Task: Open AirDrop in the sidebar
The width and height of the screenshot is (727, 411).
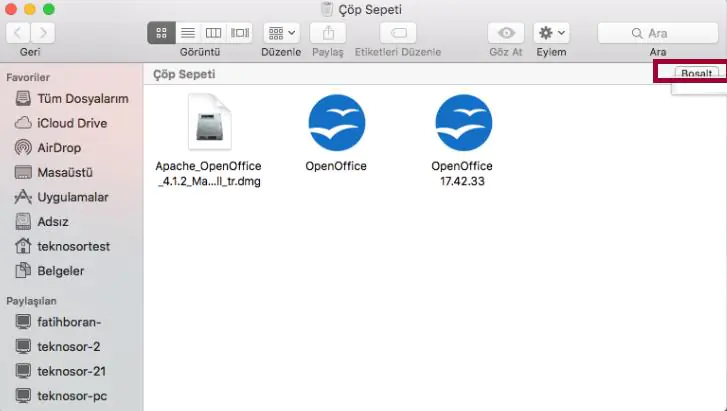Action: point(48,148)
